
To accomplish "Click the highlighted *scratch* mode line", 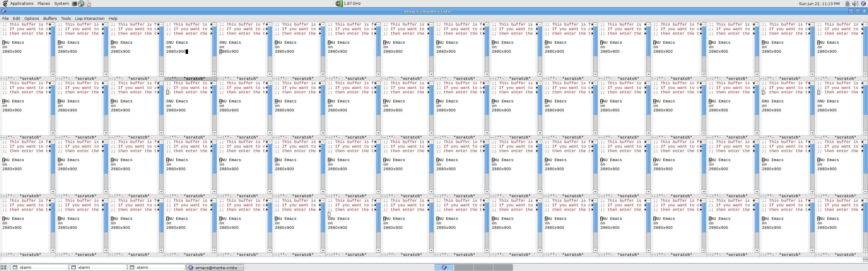I will point(190,79).
